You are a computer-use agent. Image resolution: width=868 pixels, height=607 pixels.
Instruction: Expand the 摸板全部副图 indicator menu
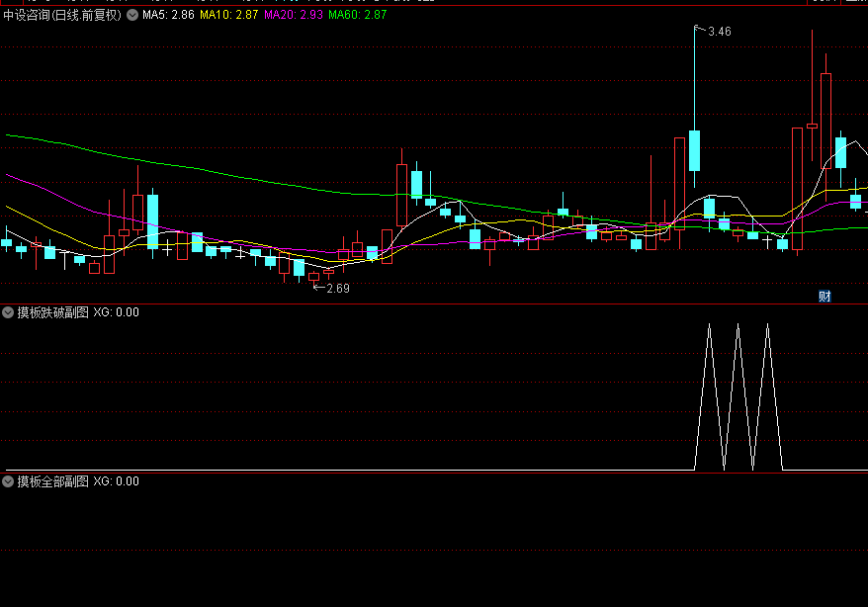point(8,481)
